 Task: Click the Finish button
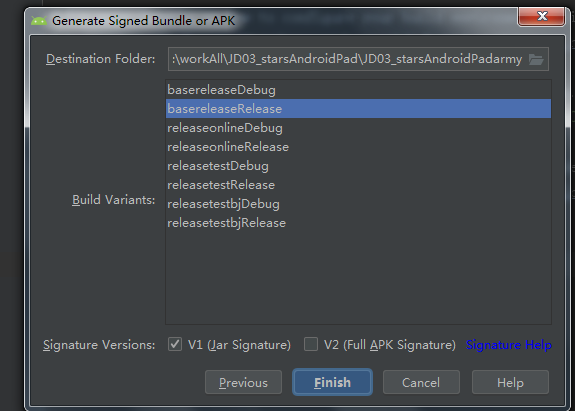pos(332,382)
